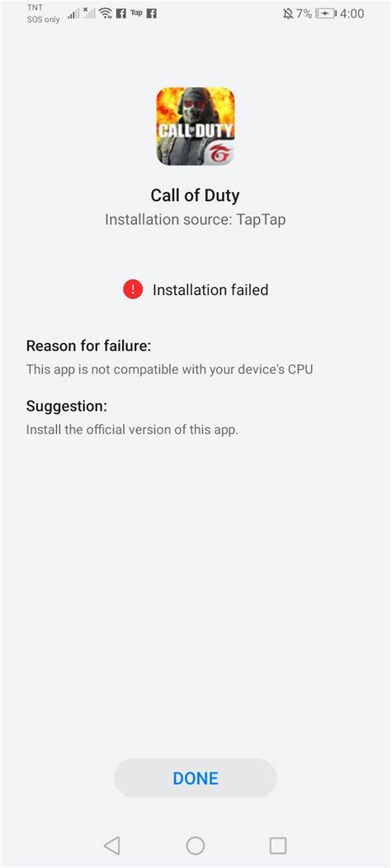Tap the battery charging indicator
Viewport: 391px width, 868px height.
pos(326,14)
